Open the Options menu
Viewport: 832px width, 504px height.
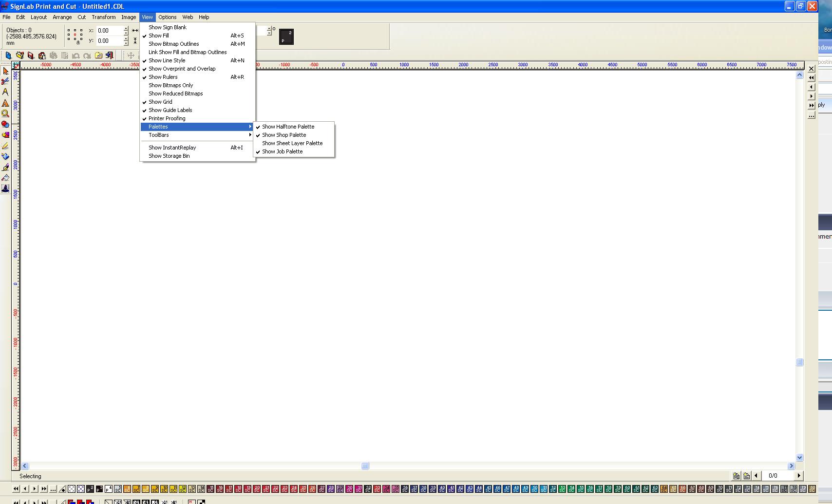tap(167, 17)
